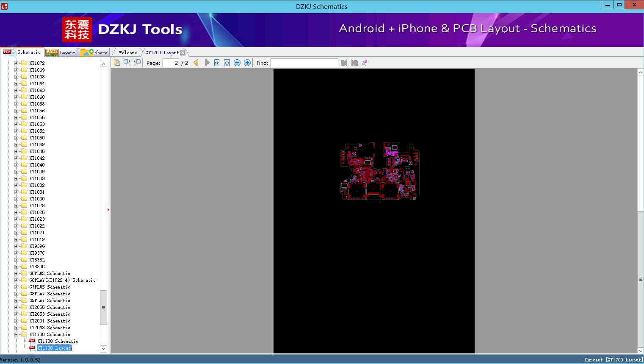Go to the next page with the gray arrow
The width and height of the screenshot is (644, 364).
click(207, 63)
